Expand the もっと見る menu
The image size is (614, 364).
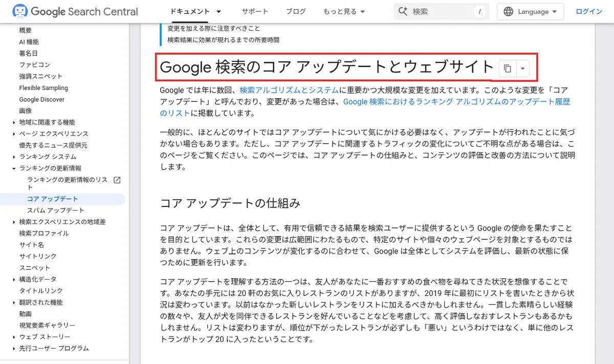[x=344, y=11]
